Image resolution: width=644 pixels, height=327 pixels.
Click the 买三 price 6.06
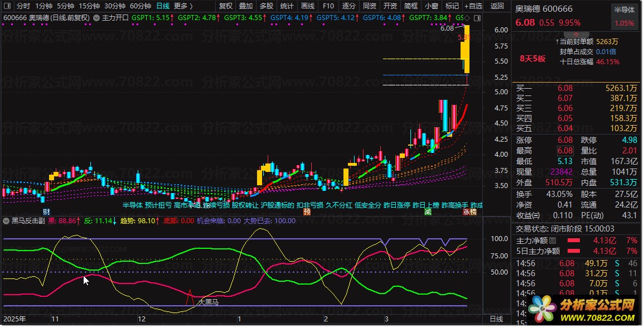[565, 108]
